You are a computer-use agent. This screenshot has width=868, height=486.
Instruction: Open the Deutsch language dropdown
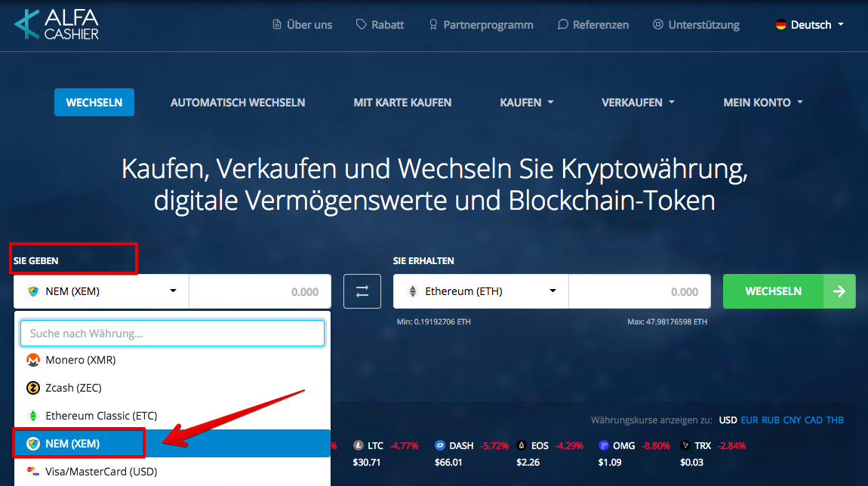[810, 24]
